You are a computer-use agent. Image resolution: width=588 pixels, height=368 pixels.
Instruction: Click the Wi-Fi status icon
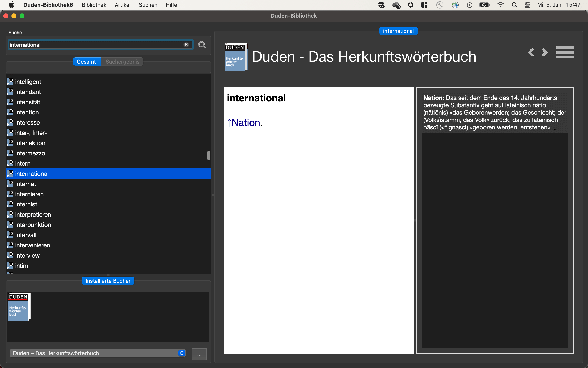(x=501, y=5)
